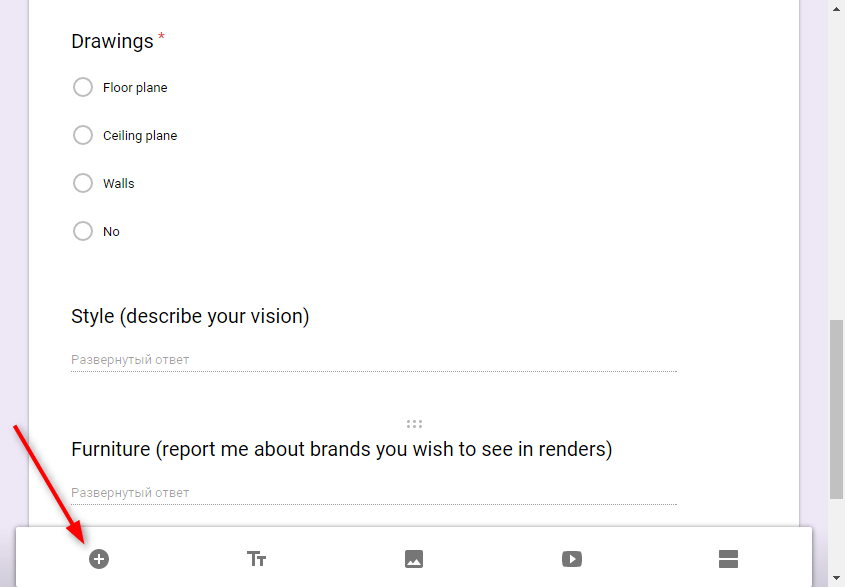Add a new section to the form
Image resolution: width=845 pixels, height=587 pixels.
tap(728, 559)
